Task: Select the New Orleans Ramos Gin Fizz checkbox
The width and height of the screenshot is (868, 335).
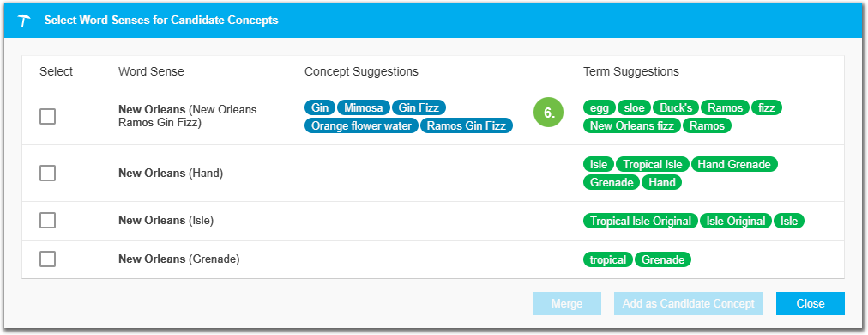Action: point(48,117)
